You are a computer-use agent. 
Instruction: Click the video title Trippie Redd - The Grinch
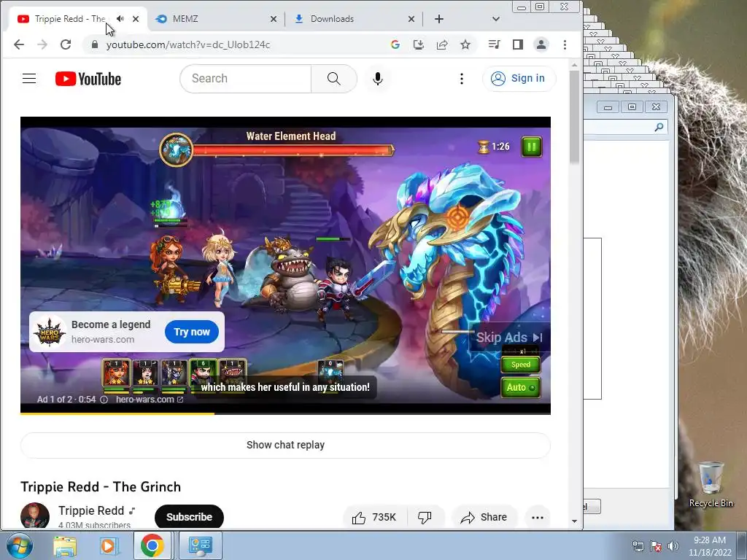coord(101,487)
